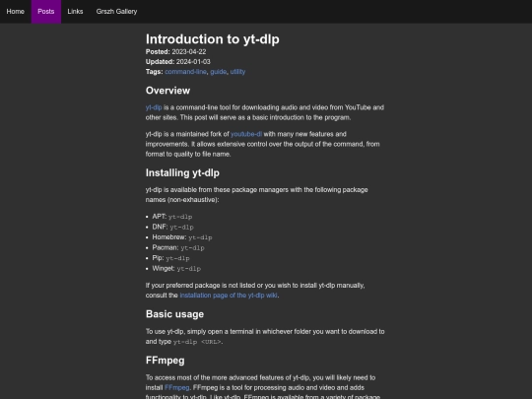
Task: Click the Homebrew yt-dlp package code
Action: click(x=200, y=237)
